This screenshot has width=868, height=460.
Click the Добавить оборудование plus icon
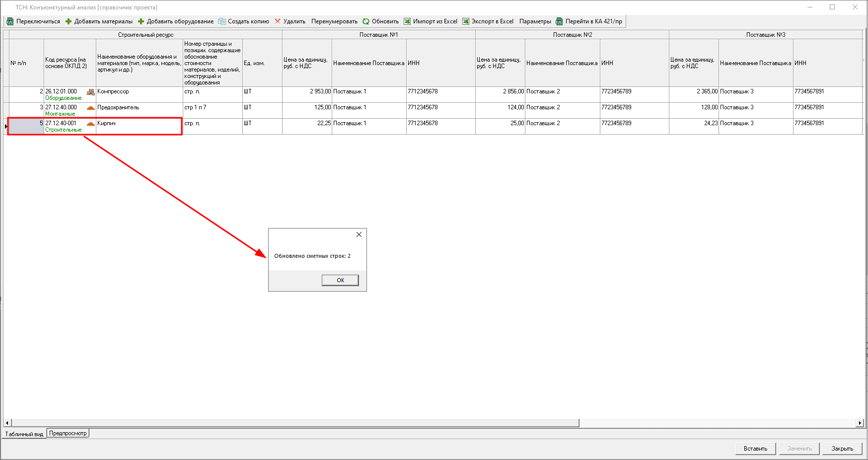point(141,21)
